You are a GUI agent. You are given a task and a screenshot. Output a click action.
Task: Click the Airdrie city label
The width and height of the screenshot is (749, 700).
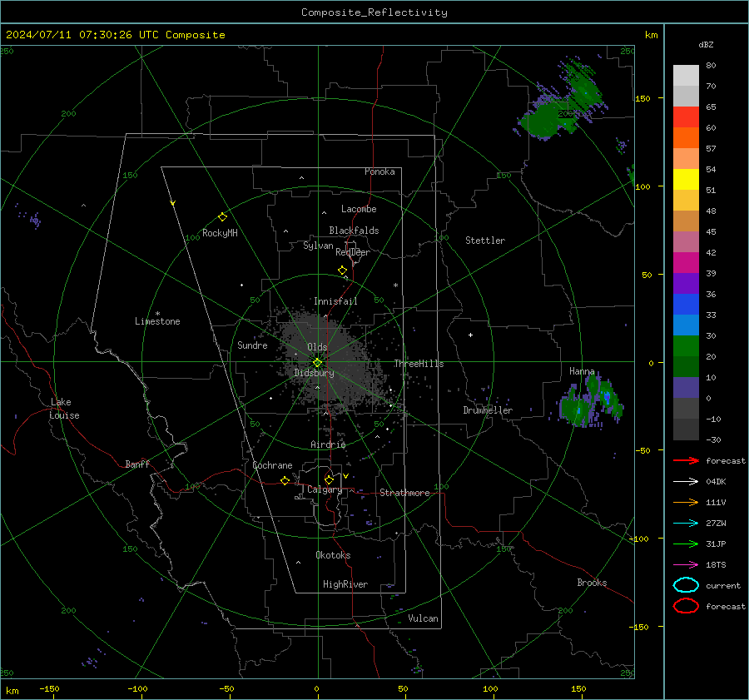328,444
